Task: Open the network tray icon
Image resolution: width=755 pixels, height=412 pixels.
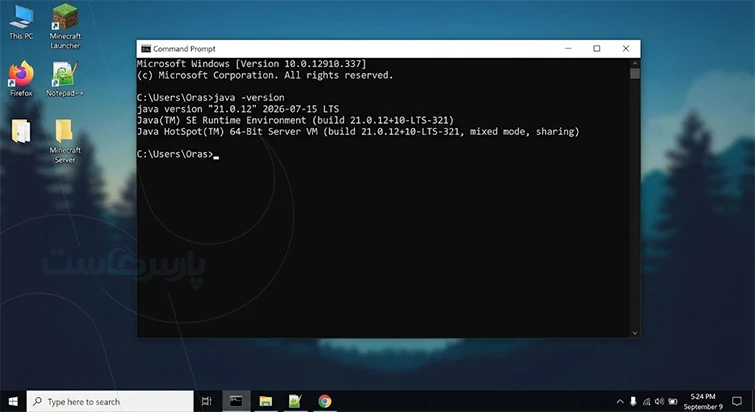Action: point(646,401)
